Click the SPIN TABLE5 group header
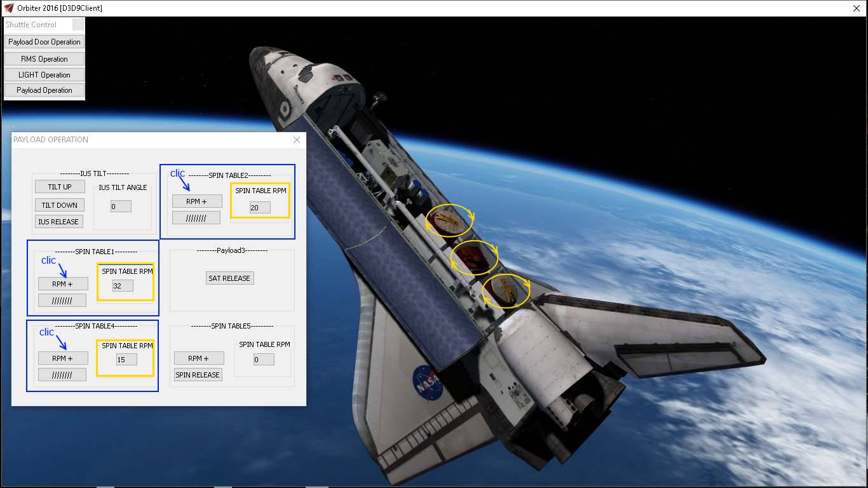 pos(232,327)
